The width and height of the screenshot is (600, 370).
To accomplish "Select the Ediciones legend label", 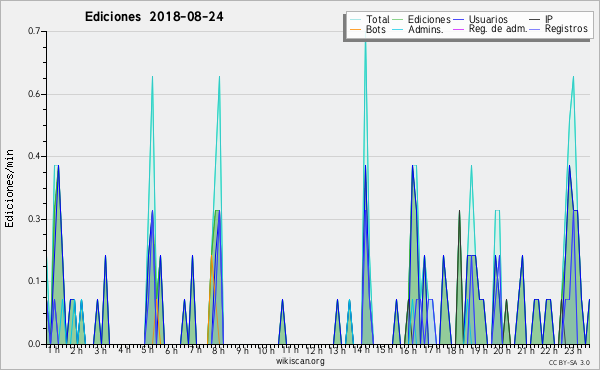I will pos(429,19).
